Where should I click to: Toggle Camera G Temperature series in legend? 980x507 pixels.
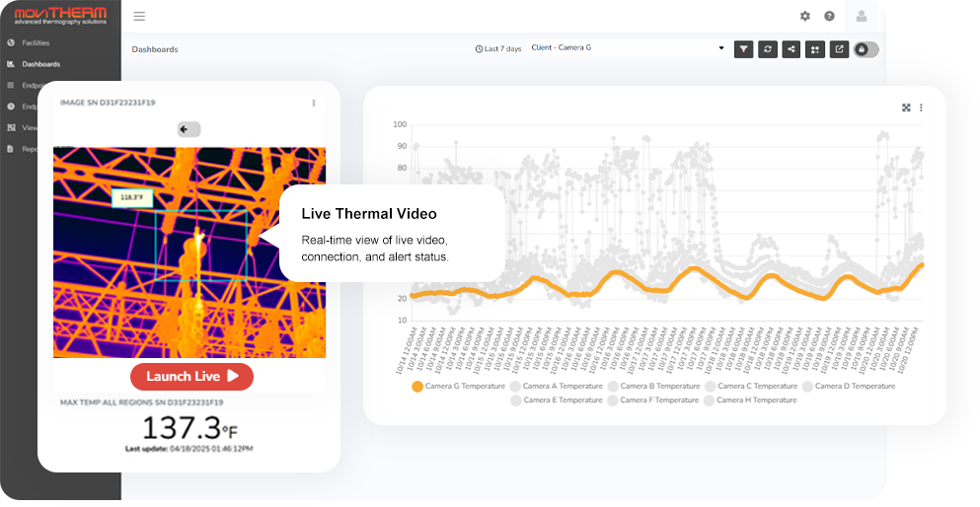(x=460, y=387)
